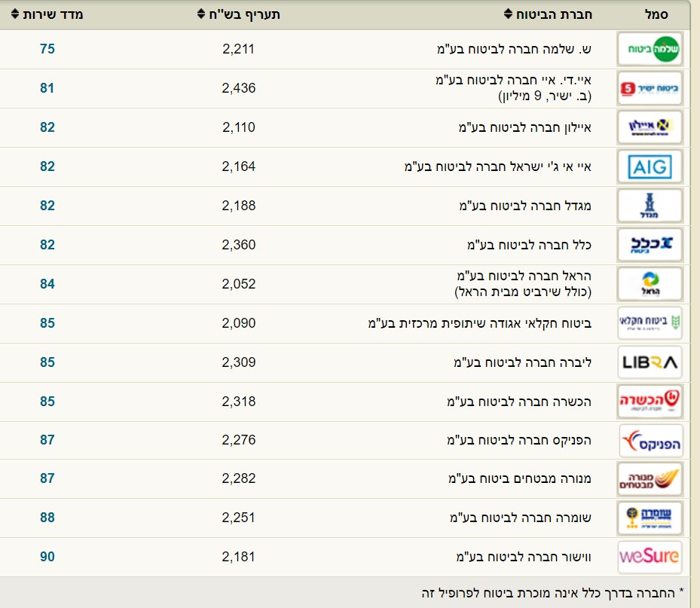
Task: Click company name מגדל חברה לביטוח
Action: click(525, 206)
